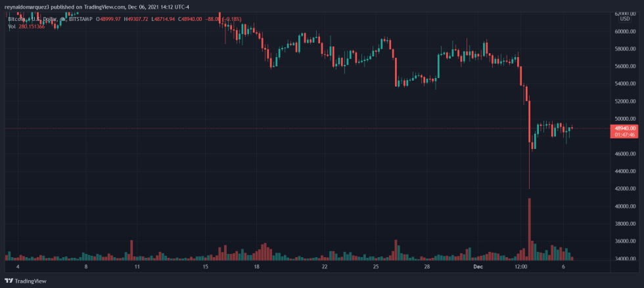Viewport: 644px width, 288px height.
Task: Click the date label 4 on time axis
Action: 18,267
